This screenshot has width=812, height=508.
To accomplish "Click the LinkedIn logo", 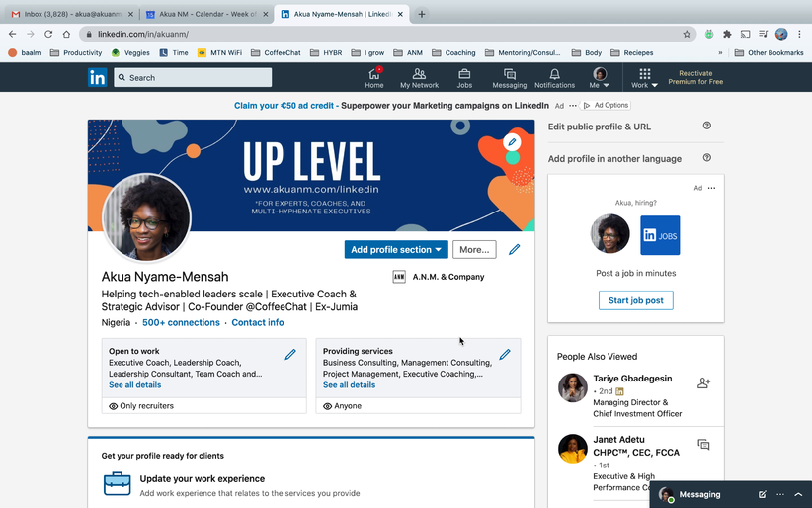I will 98,77.
